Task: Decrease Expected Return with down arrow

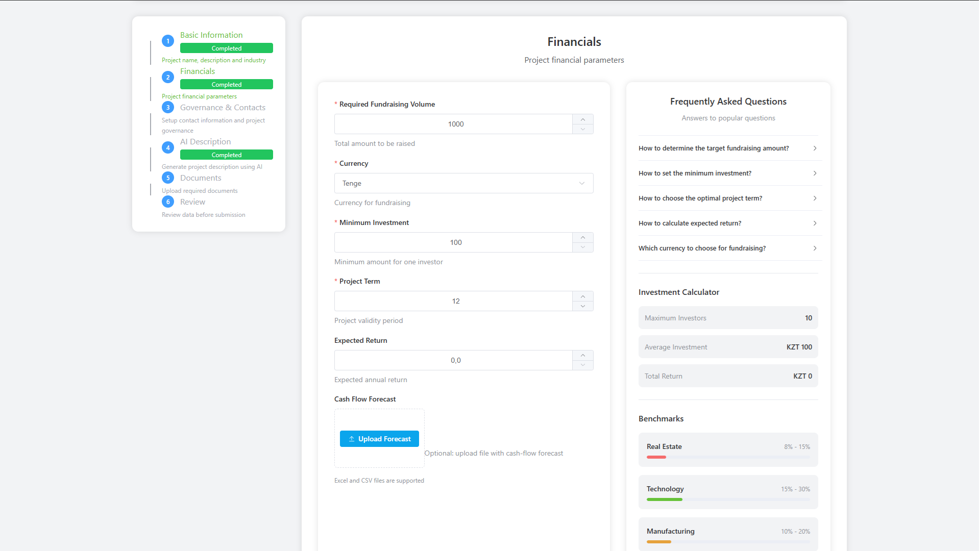Action: pos(583,365)
